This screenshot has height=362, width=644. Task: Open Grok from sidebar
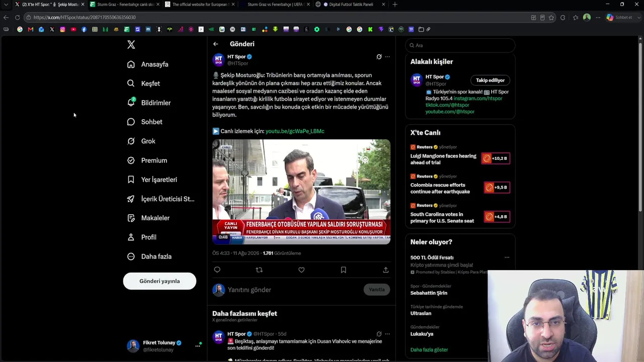point(141,141)
